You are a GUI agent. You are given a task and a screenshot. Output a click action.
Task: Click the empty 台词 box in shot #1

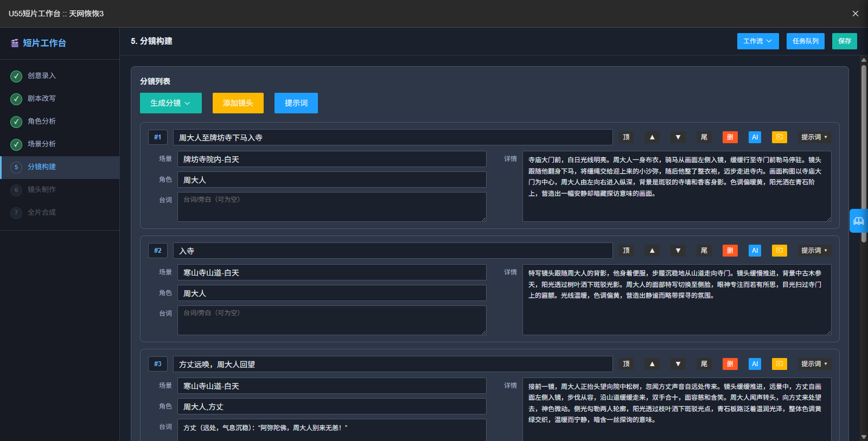332,207
